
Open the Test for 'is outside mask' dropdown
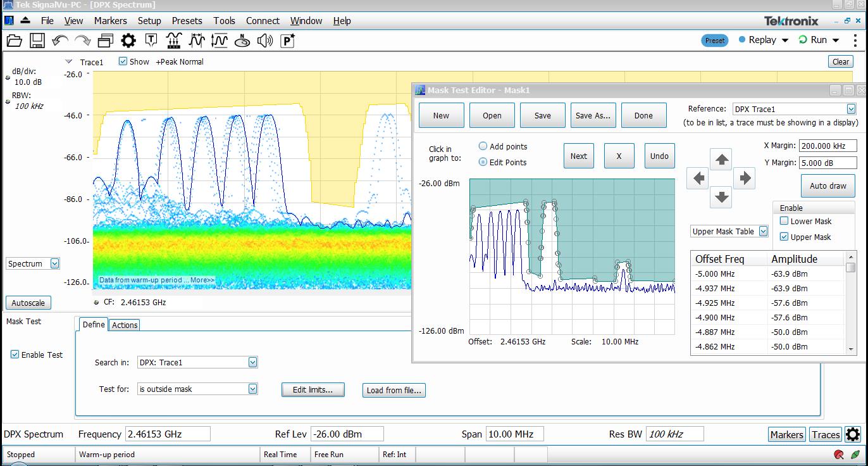pyautogui.click(x=252, y=389)
